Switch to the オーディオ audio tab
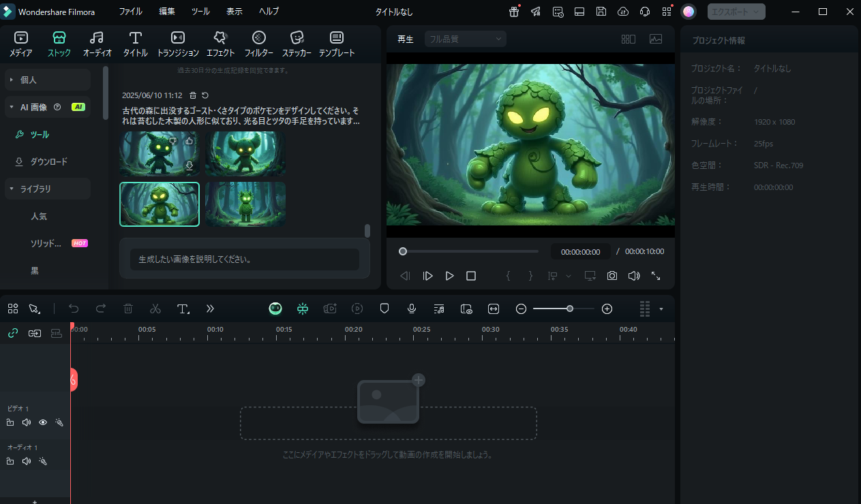 tap(97, 44)
